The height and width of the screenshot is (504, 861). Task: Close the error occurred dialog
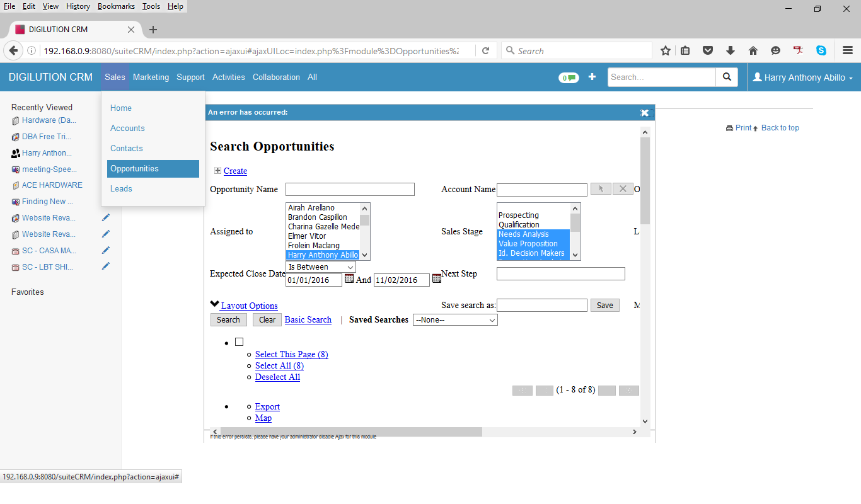coord(644,113)
